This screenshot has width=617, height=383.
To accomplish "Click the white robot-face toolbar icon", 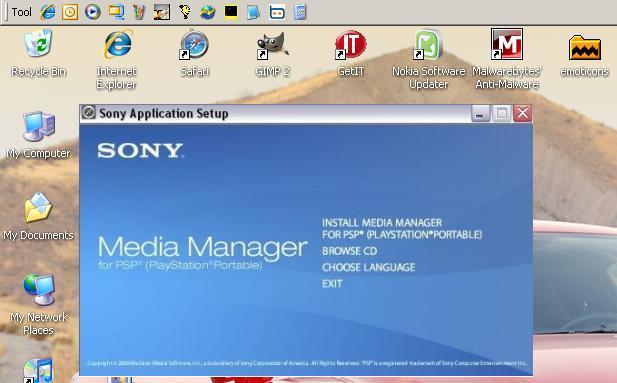I will pyautogui.click(x=277, y=12).
